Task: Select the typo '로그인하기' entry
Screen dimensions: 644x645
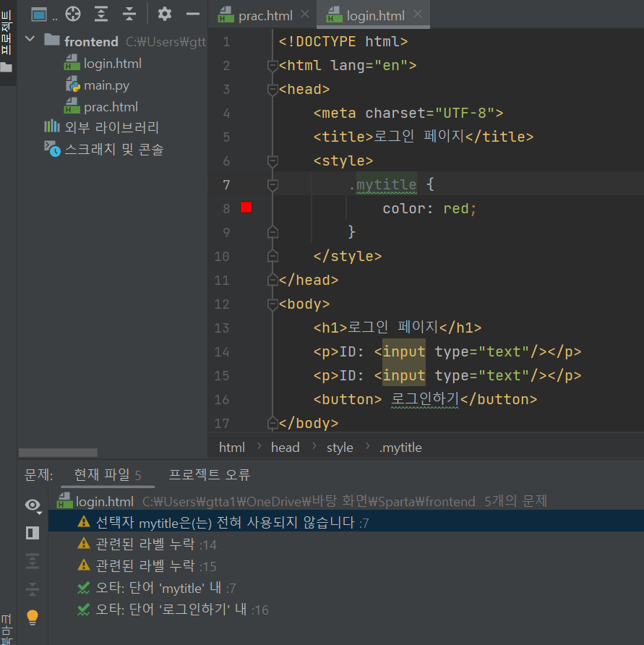Action: (x=346, y=610)
